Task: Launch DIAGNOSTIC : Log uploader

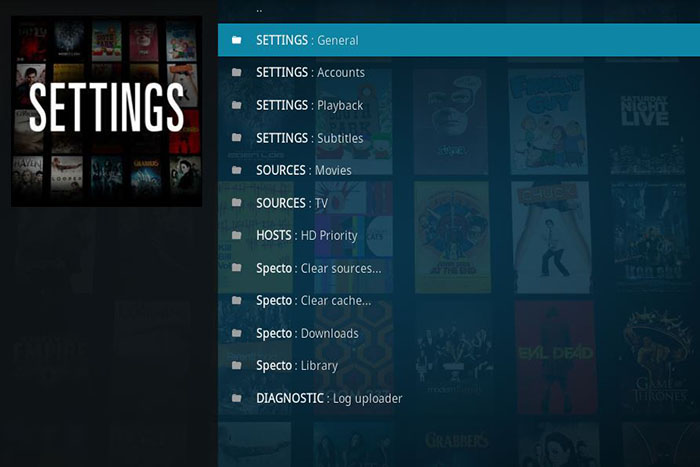Action: click(x=459, y=398)
